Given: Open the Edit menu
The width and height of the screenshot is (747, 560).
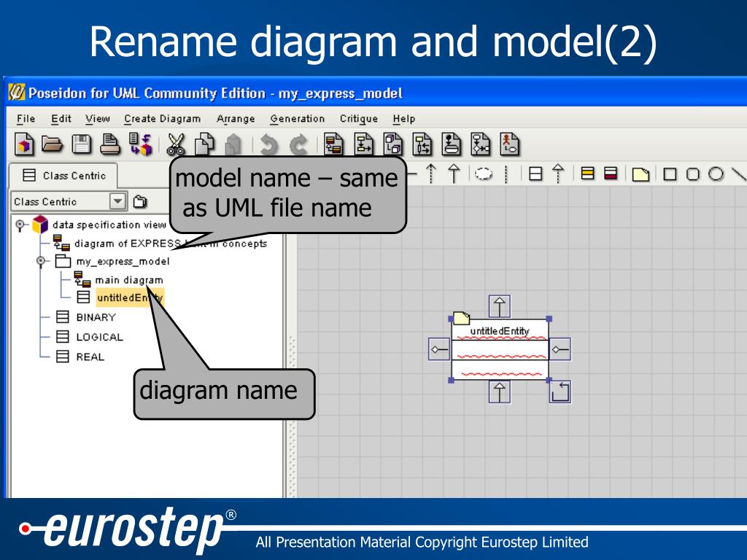Looking at the screenshot, I should point(61,119).
